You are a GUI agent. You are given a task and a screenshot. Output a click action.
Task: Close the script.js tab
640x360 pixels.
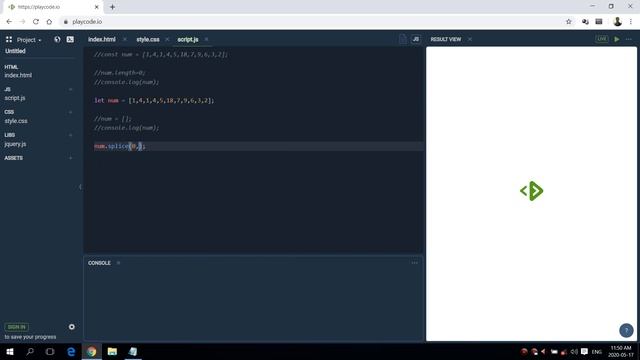coord(206,39)
